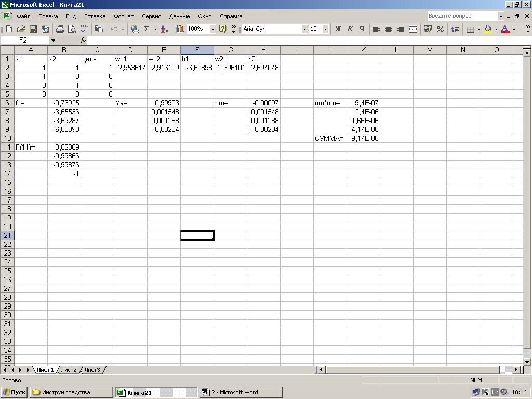The image size is (532, 399).
Task: Save the workbook with the floppy icon
Action: tap(33, 29)
